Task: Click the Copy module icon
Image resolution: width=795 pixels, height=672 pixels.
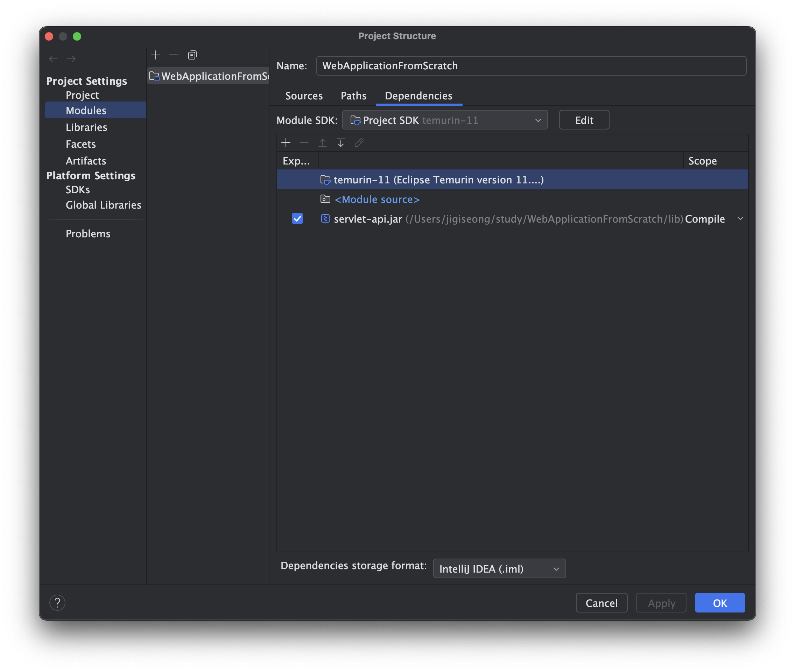Action: pyautogui.click(x=192, y=55)
